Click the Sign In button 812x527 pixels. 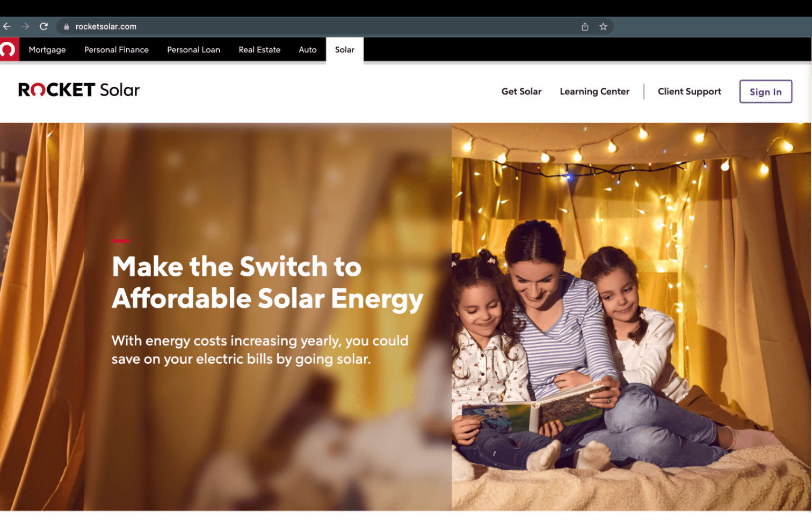(x=766, y=92)
